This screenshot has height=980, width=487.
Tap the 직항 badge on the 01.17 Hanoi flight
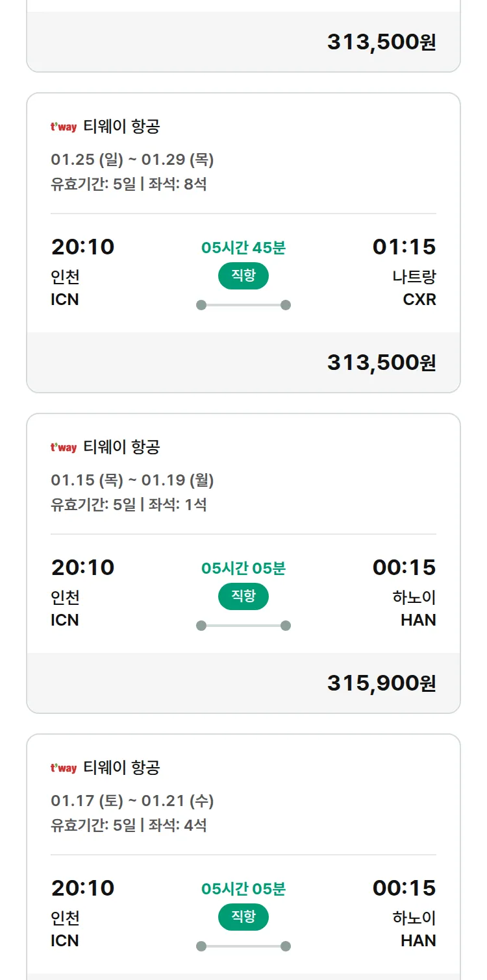pos(243,917)
